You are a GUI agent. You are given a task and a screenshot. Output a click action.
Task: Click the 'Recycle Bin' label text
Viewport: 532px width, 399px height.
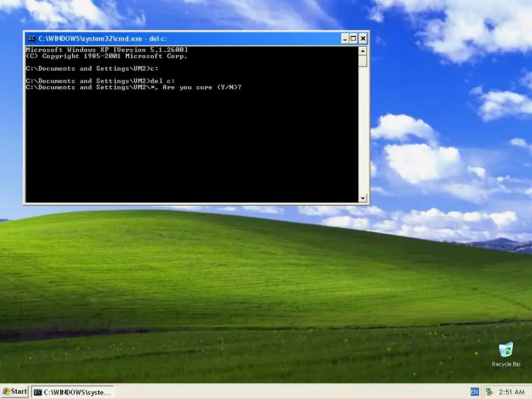tap(506, 364)
